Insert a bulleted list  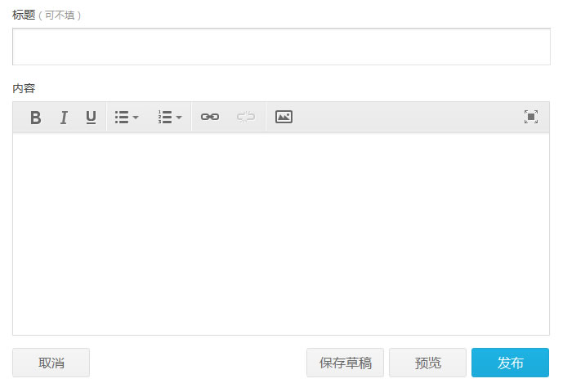pyautogui.click(x=122, y=117)
